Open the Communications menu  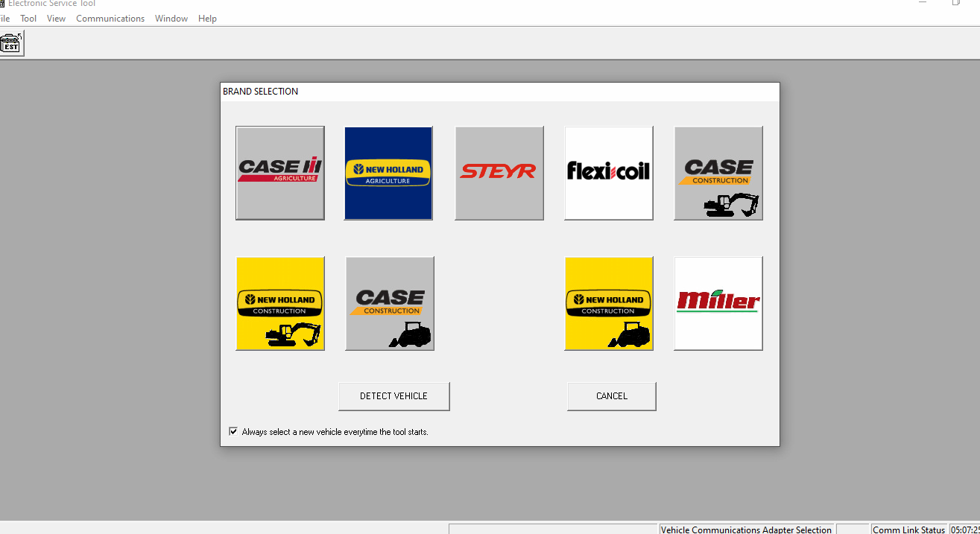110,18
